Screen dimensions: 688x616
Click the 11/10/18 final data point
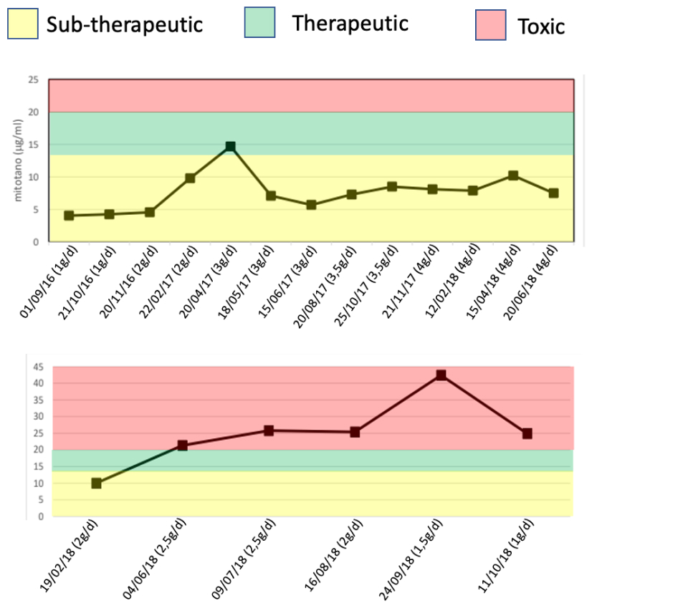coord(527,433)
